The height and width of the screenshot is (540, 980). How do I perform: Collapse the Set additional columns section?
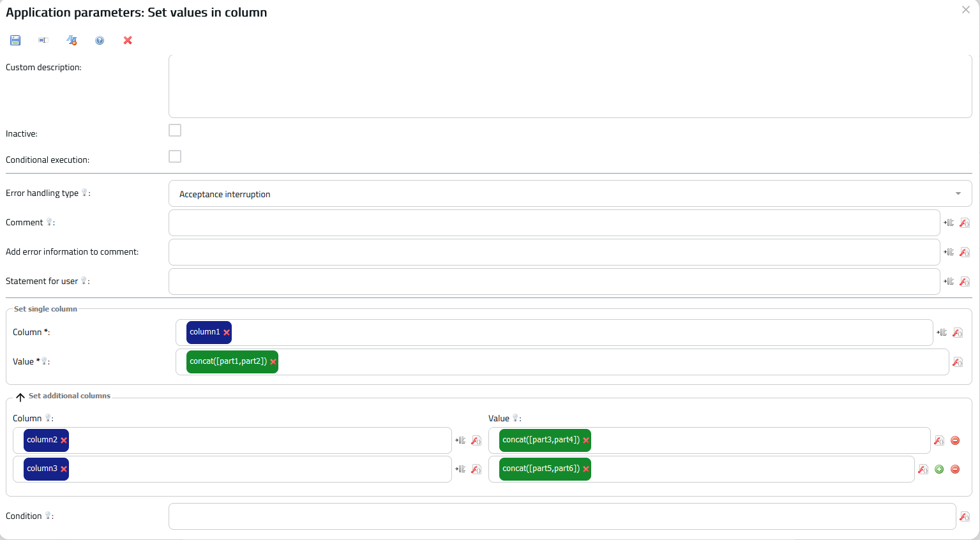(20, 397)
